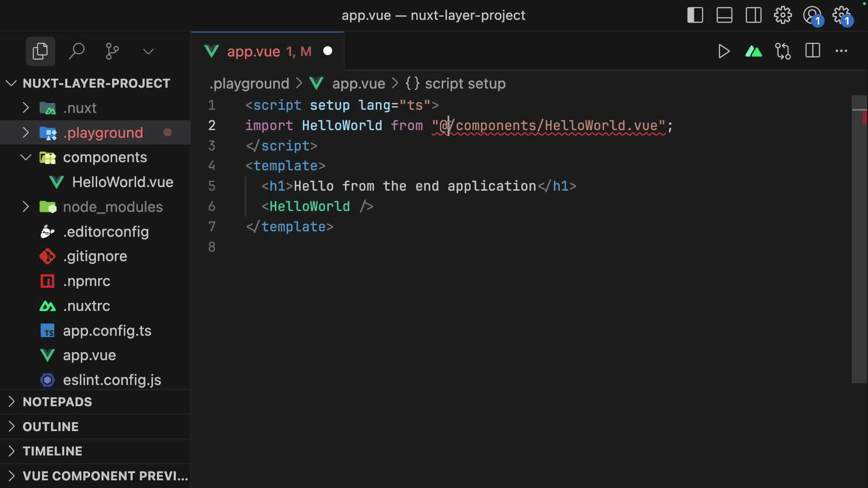Image resolution: width=868 pixels, height=488 pixels.
Task: Open the Source Control view icon
Action: (x=112, y=51)
